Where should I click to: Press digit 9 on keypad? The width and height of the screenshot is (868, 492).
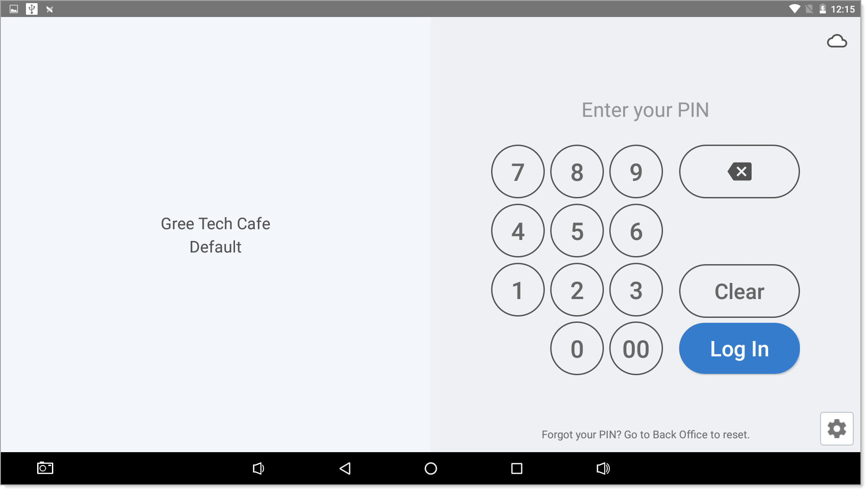[x=636, y=172]
